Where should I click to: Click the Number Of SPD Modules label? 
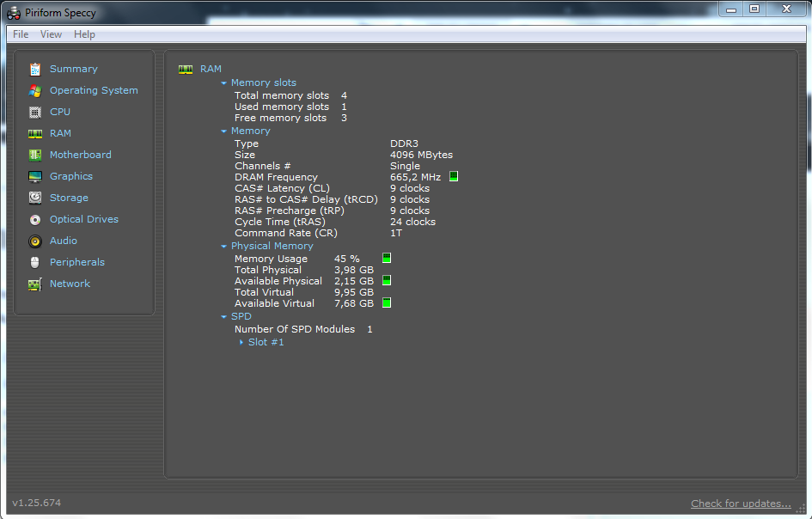point(295,329)
